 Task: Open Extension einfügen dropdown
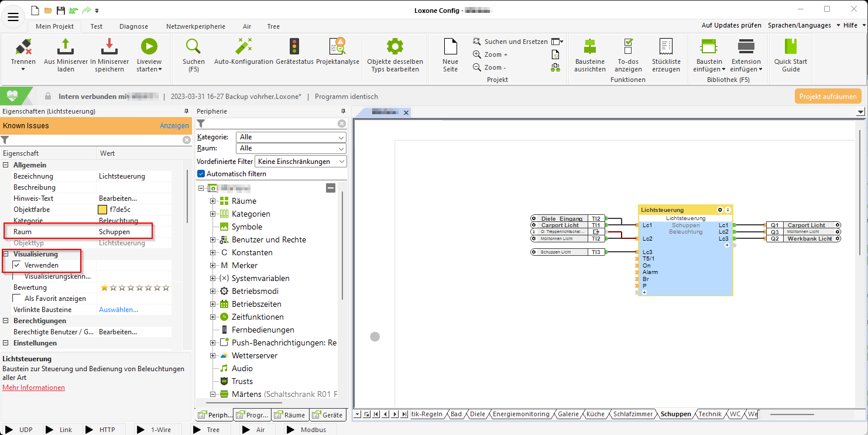[x=746, y=54]
